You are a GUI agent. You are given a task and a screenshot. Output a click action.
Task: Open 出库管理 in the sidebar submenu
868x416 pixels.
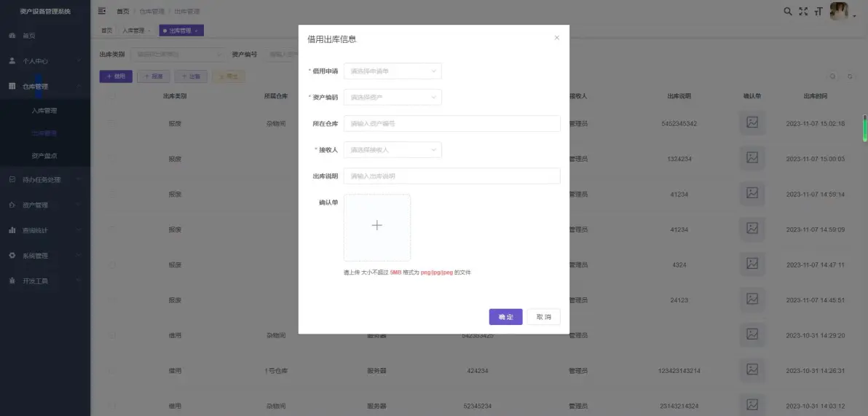(44, 133)
